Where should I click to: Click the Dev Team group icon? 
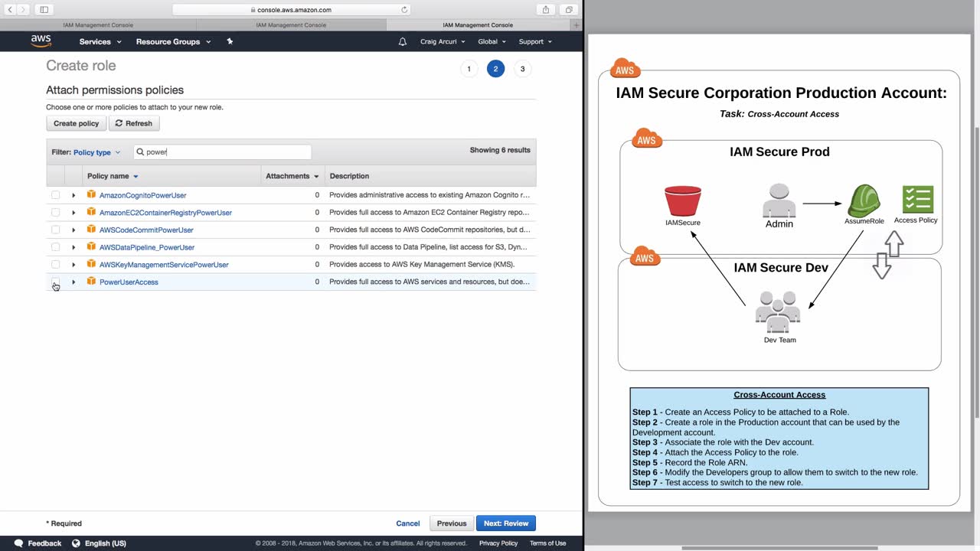click(x=778, y=311)
